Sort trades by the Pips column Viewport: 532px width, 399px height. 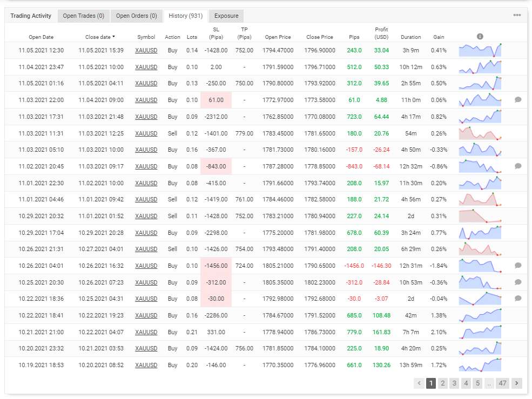tap(354, 37)
